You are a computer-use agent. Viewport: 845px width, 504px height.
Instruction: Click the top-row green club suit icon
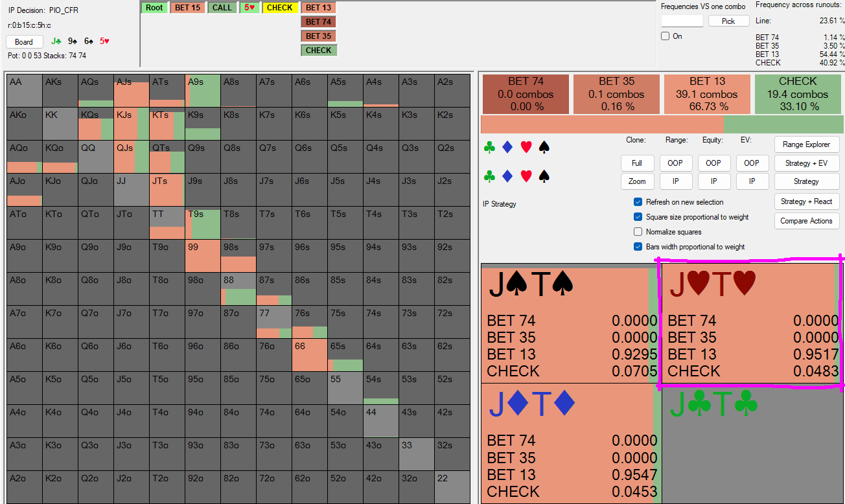490,148
